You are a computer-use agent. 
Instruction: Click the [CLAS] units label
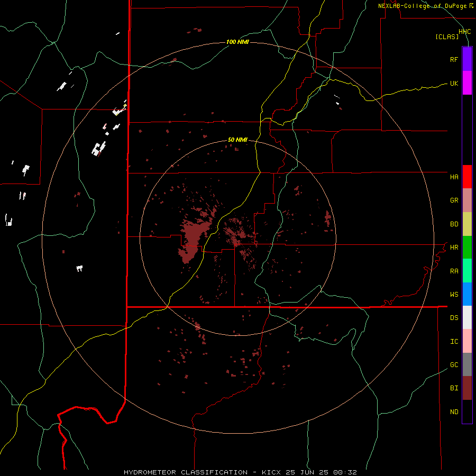(x=447, y=36)
